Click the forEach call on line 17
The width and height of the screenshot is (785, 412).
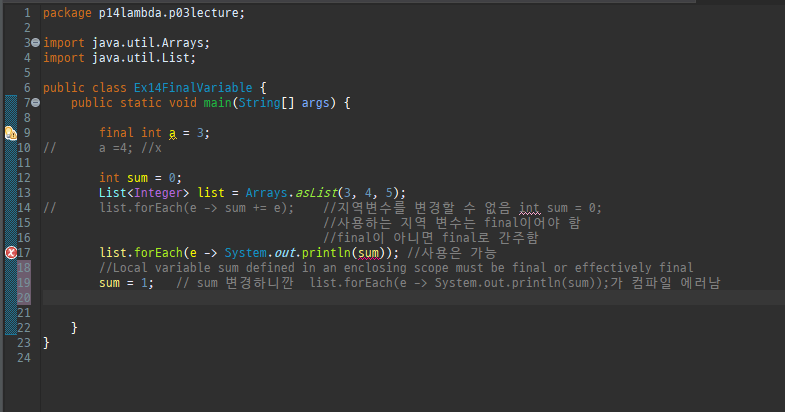click(158, 253)
